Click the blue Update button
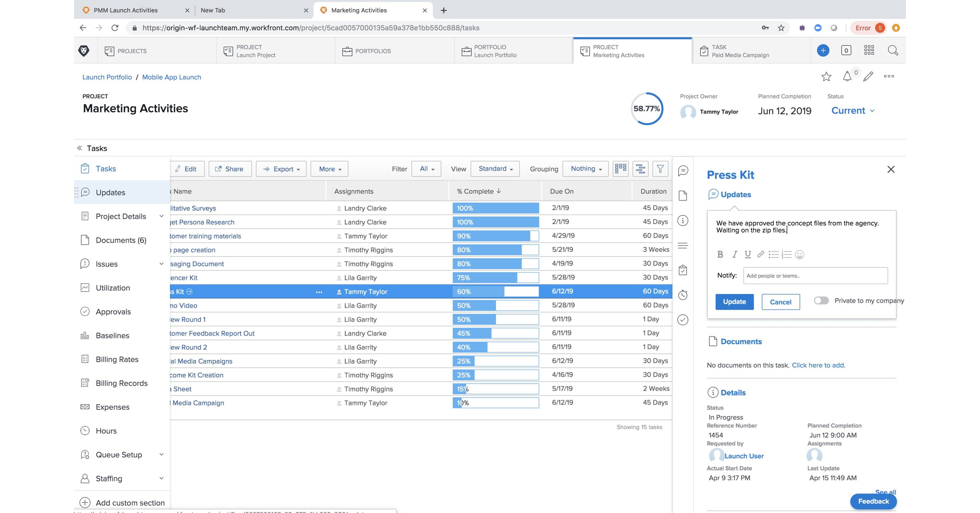Viewport: 980px width, 513px height. 734,302
